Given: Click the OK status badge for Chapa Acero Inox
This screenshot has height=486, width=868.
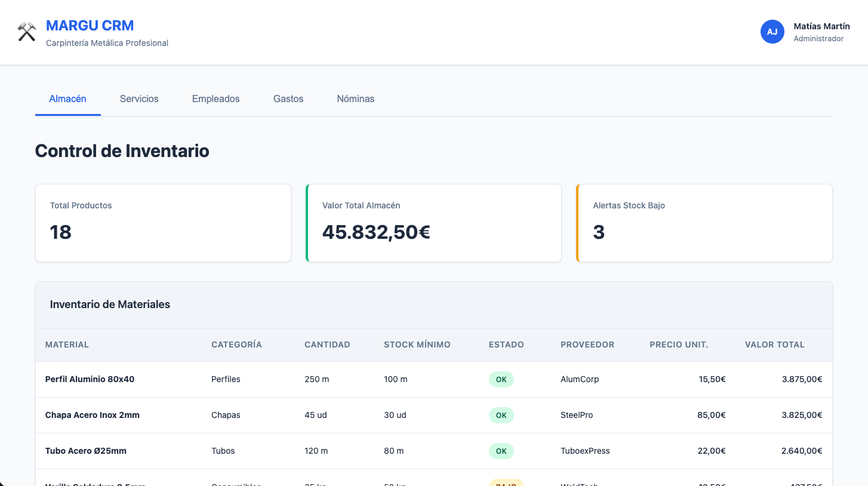Looking at the screenshot, I should [501, 415].
